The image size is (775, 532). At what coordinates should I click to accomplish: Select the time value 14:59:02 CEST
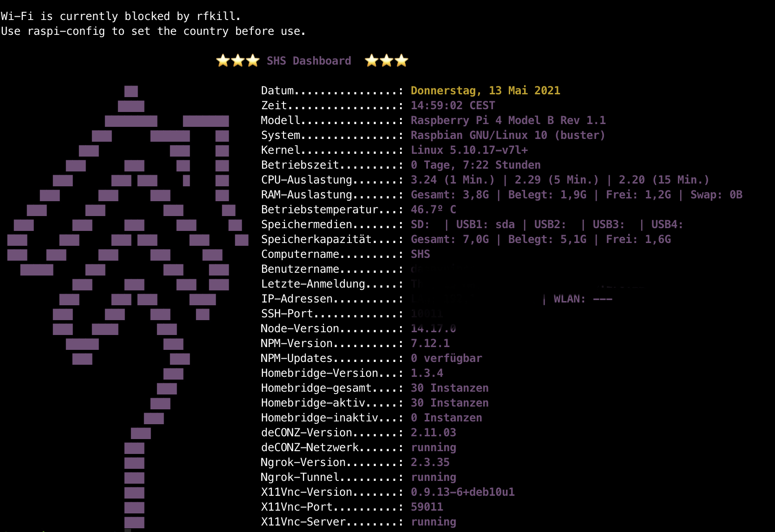coord(453,105)
